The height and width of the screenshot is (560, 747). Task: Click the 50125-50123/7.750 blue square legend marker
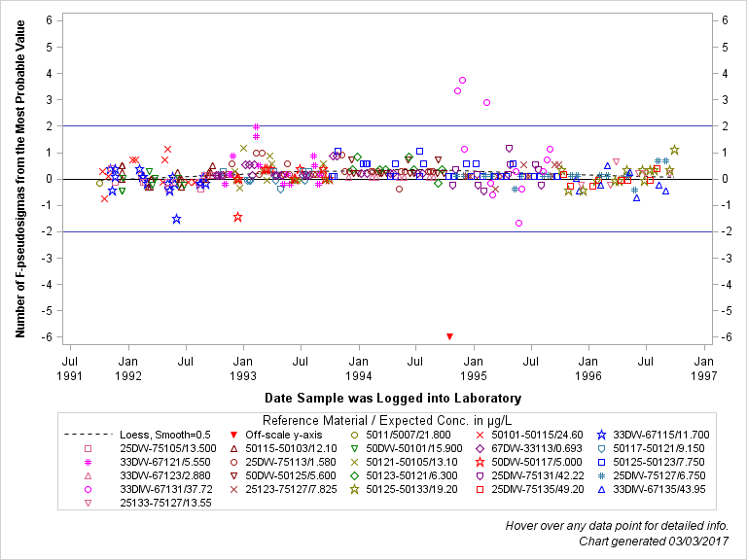(602, 462)
